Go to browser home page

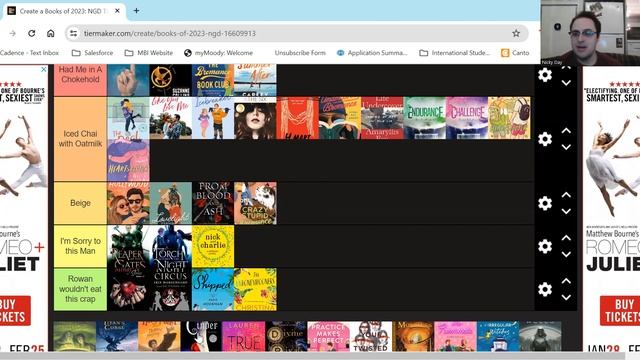51,33
